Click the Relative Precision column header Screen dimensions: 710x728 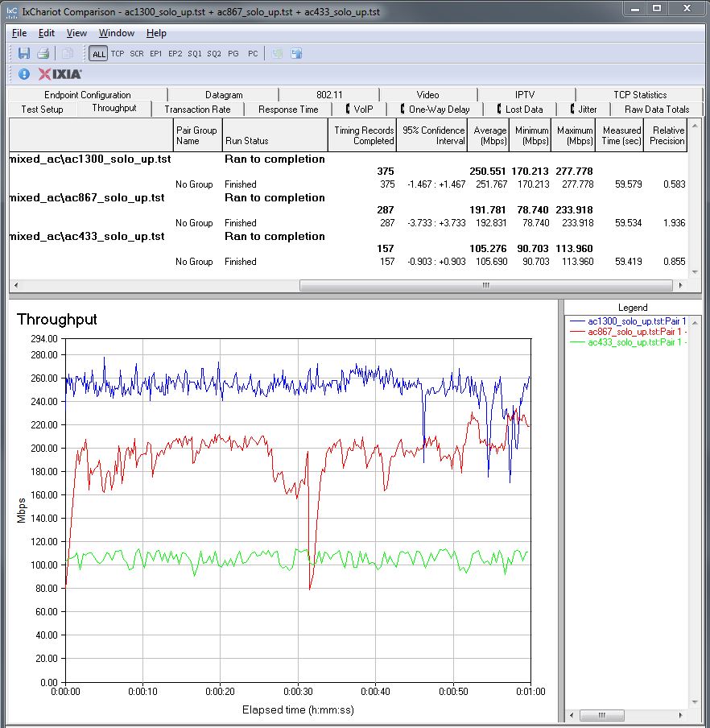[x=666, y=135]
